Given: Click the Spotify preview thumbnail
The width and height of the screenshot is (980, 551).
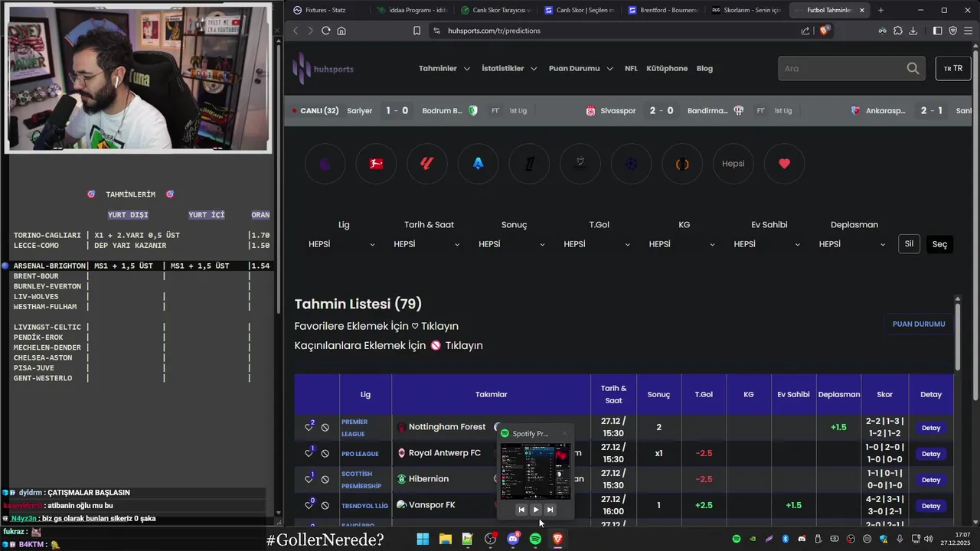Looking at the screenshot, I should point(535,471).
